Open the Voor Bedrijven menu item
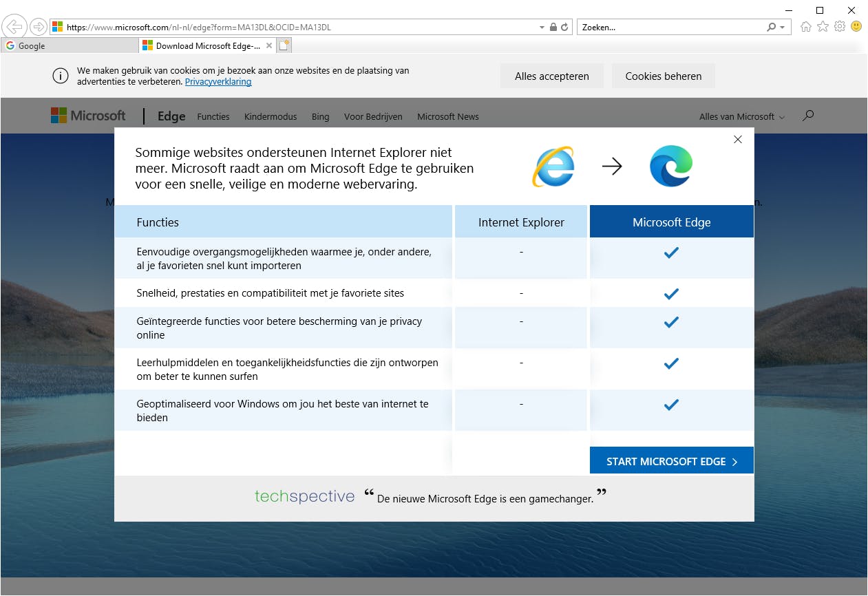Viewport: 868px width, 596px height. (x=373, y=116)
